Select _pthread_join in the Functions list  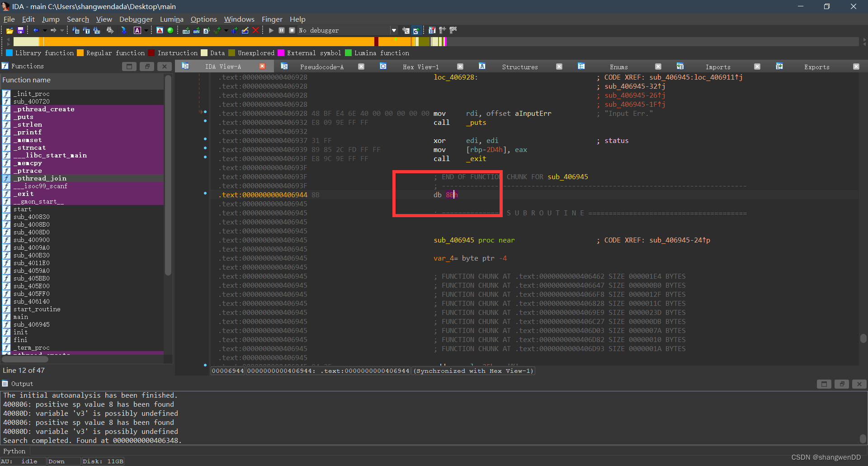pyautogui.click(x=42, y=178)
